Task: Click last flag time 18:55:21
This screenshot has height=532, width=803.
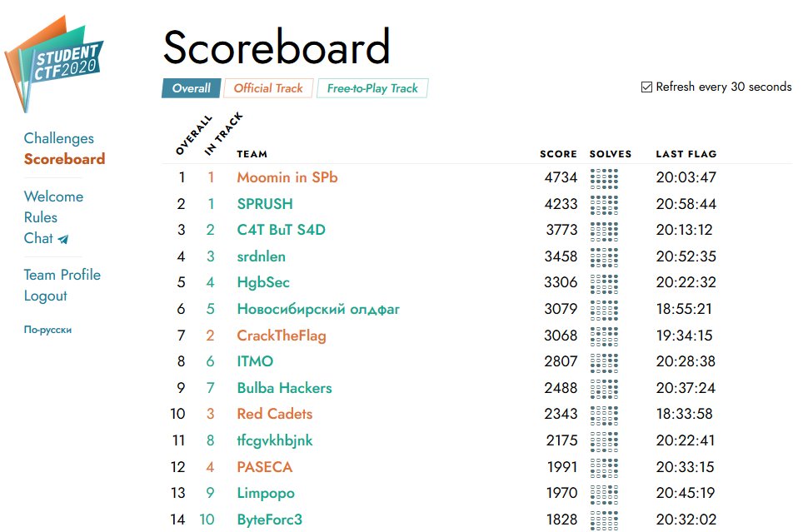Action: click(x=684, y=309)
